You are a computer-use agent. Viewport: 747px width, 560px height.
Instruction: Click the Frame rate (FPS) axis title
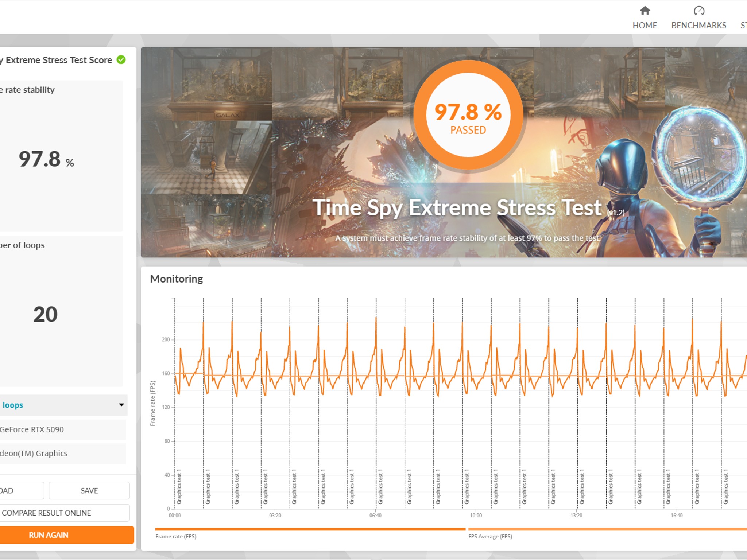[153, 403]
